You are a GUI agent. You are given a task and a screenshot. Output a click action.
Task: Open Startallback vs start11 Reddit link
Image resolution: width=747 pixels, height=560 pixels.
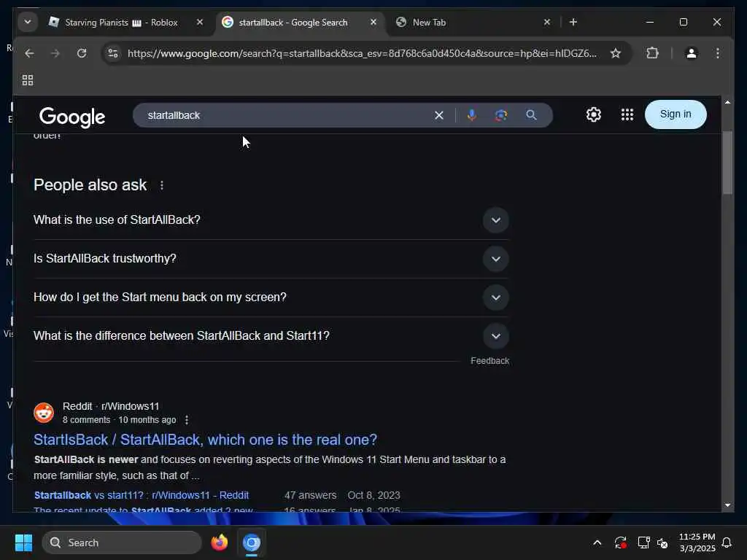click(x=142, y=495)
